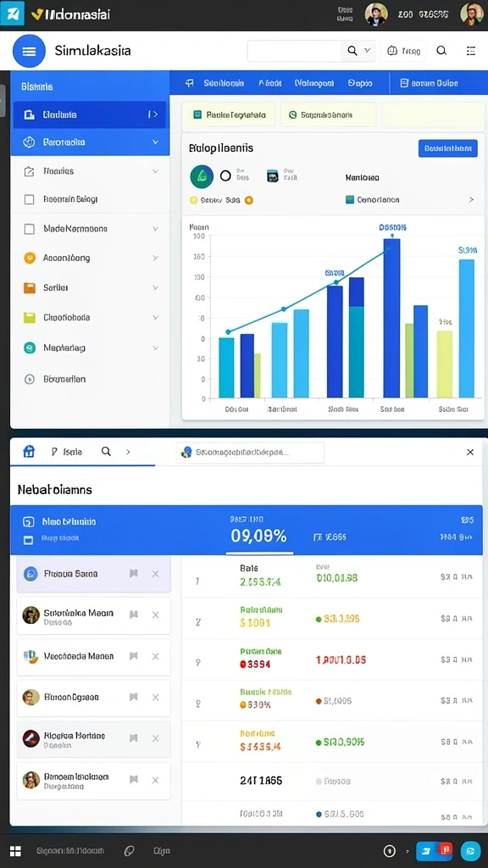Select the 09,09% tab in blue header
Image resolution: width=488 pixels, height=868 pixels.
[259, 536]
